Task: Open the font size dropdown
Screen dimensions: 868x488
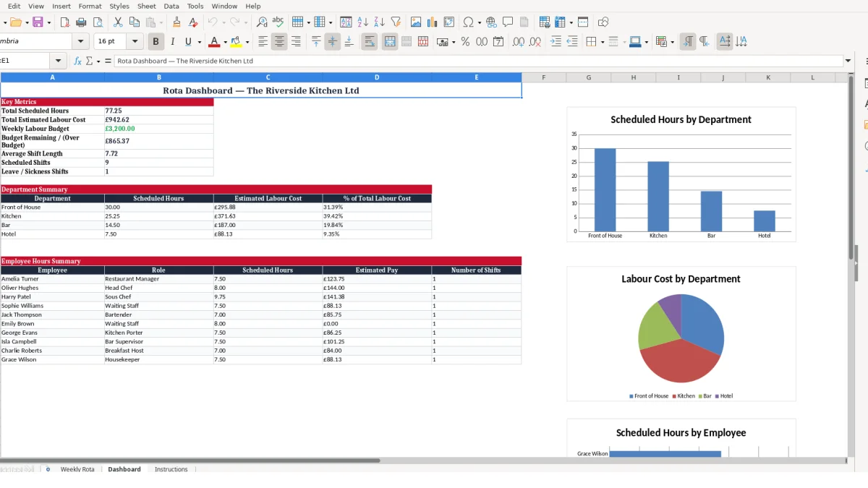Action: (x=135, y=42)
